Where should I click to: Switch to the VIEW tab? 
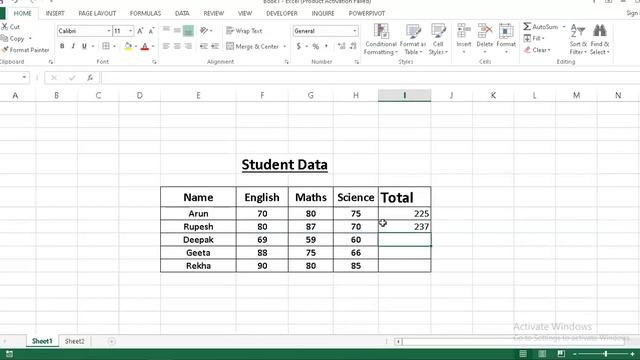[x=245, y=13]
